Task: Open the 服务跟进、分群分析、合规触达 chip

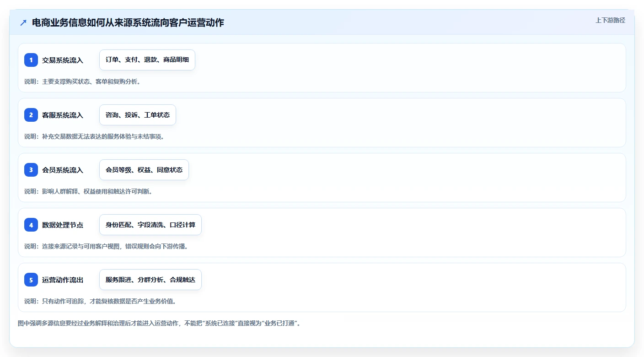Action: tap(150, 280)
